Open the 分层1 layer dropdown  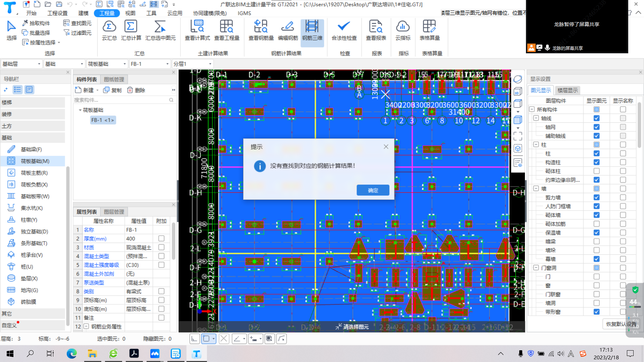point(193,64)
